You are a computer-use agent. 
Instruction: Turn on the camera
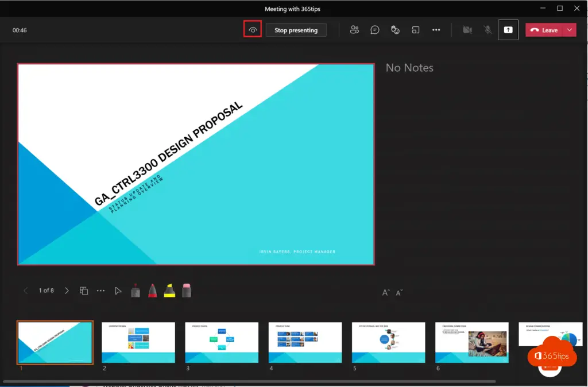click(x=467, y=30)
